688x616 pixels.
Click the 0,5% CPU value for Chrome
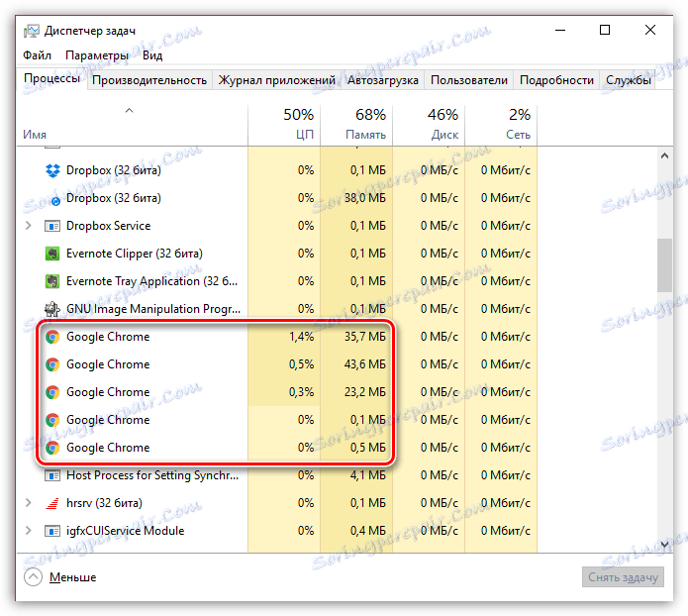click(x=302, y=364)
